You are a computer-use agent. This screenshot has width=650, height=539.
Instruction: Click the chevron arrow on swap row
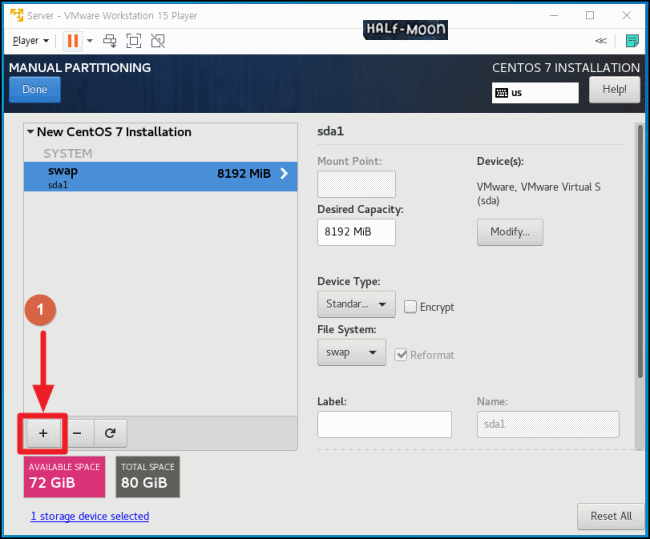click(284, 174)
